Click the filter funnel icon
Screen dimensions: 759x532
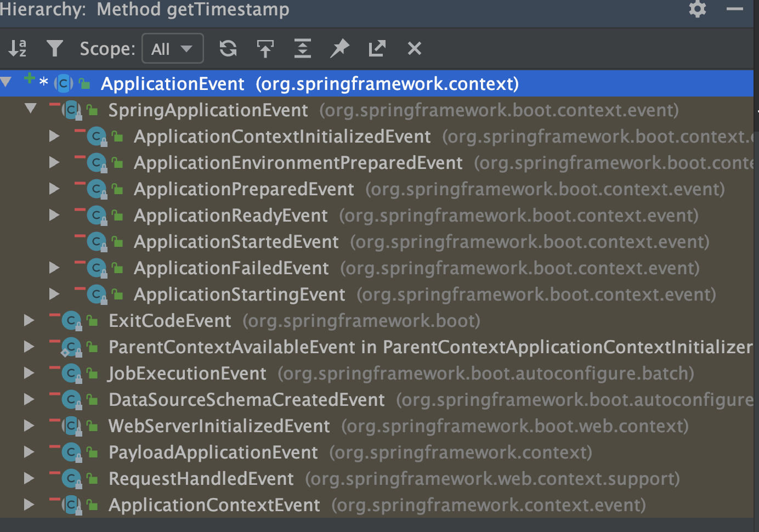(54, 48)
